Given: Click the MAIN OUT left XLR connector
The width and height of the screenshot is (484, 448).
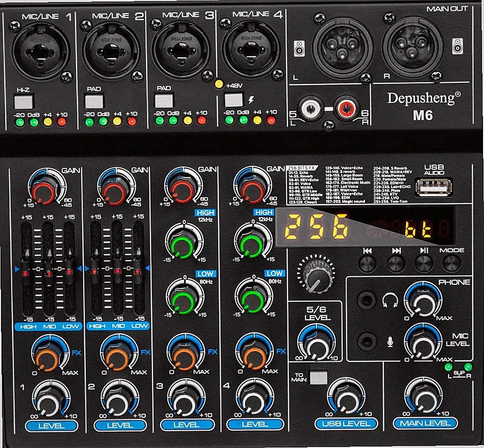Looking at the screenshot, I should tap(343, 47).
